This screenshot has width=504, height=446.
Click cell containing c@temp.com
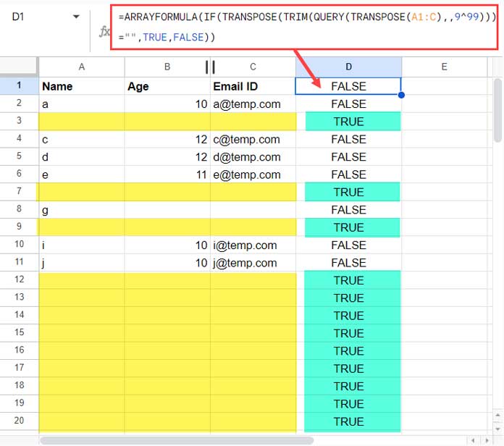(x=253, y=139)
